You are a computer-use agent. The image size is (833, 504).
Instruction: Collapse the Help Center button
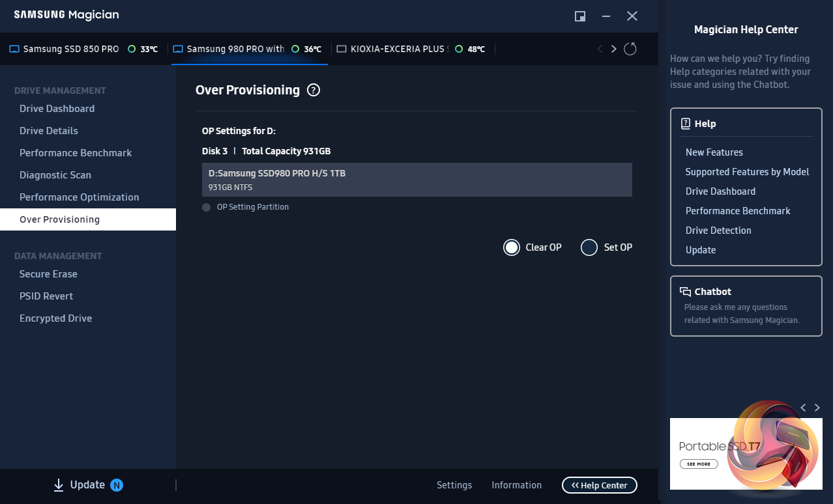click(x=600, y=485)
